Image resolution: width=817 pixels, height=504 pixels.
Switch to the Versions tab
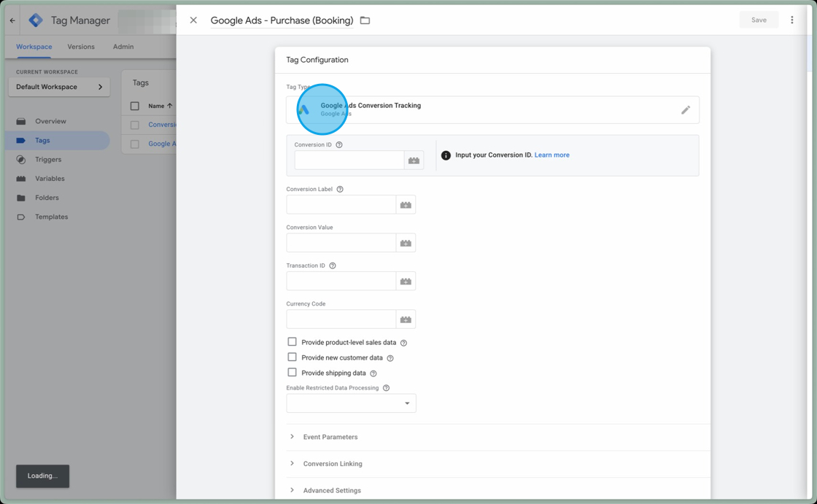point(81,47)
